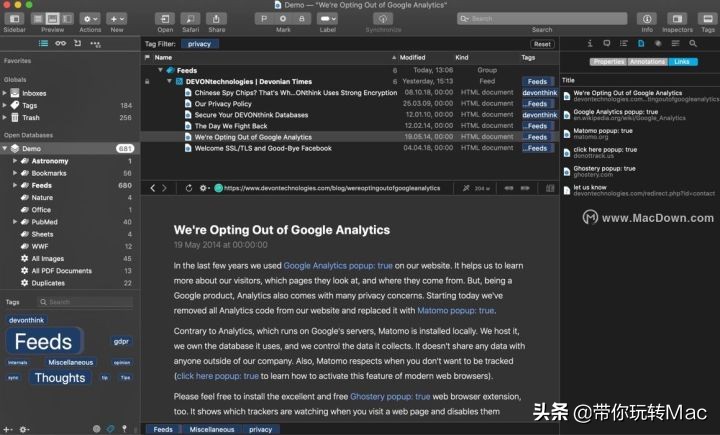Image resolution: width=720 pixels, height=435 pixels.
Task: Expand the Inboxes group in sidebar
Action: 6,93
